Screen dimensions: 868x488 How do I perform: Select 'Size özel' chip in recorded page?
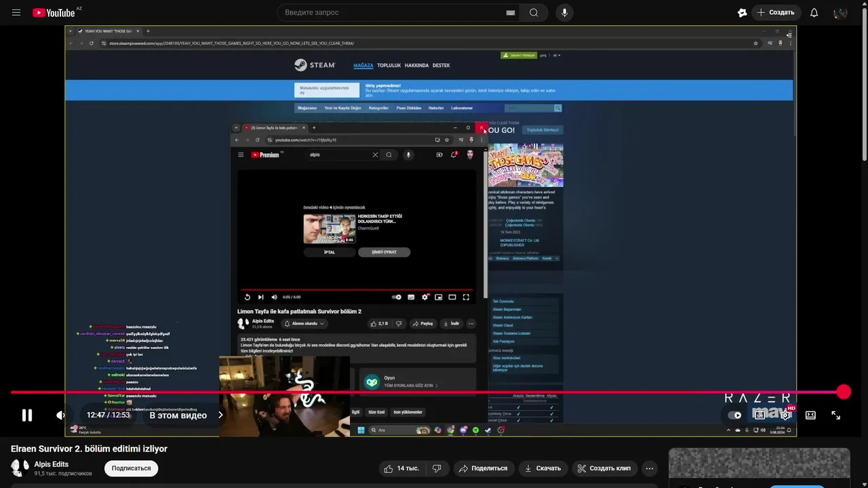[x=376, y=412]
